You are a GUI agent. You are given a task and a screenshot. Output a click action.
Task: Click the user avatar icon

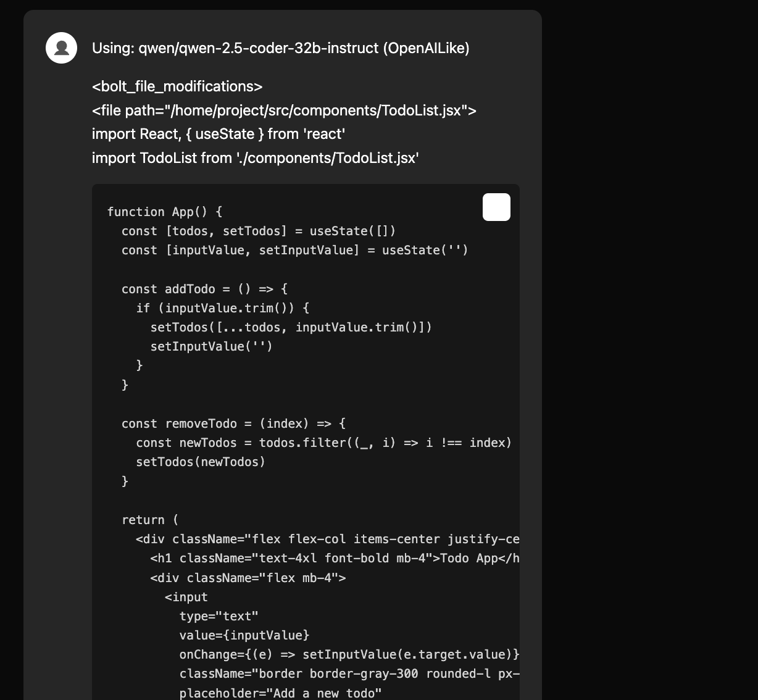click(x=61, y=48)
